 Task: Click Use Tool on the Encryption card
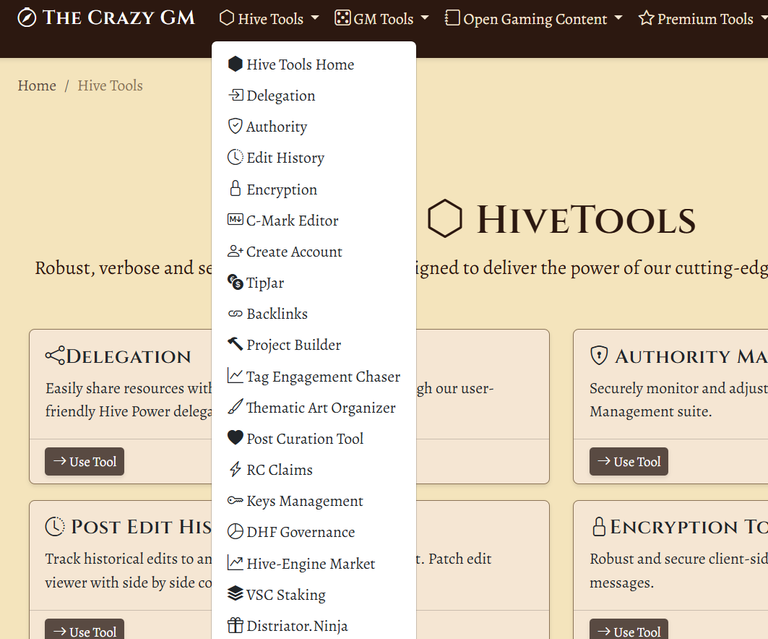coord(628,629)
